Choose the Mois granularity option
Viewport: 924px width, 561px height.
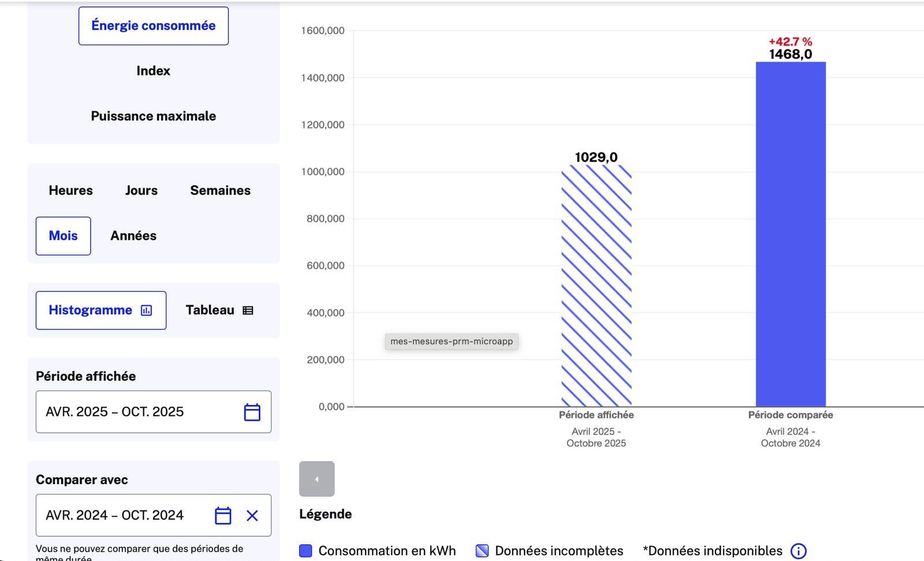coord(64,236)
